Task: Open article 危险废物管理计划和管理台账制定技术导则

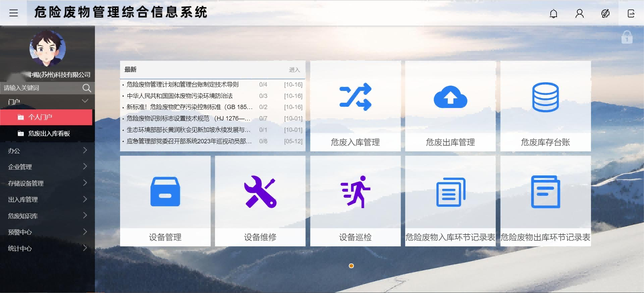Action: pyautogui.click(x=183, y=85)
